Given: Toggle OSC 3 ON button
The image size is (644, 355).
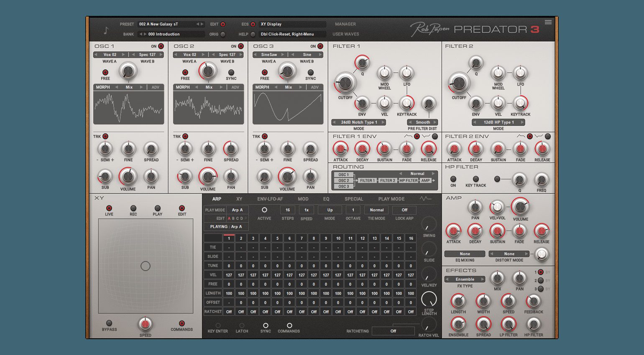Looking at the screenshot, I should [320, 46].
